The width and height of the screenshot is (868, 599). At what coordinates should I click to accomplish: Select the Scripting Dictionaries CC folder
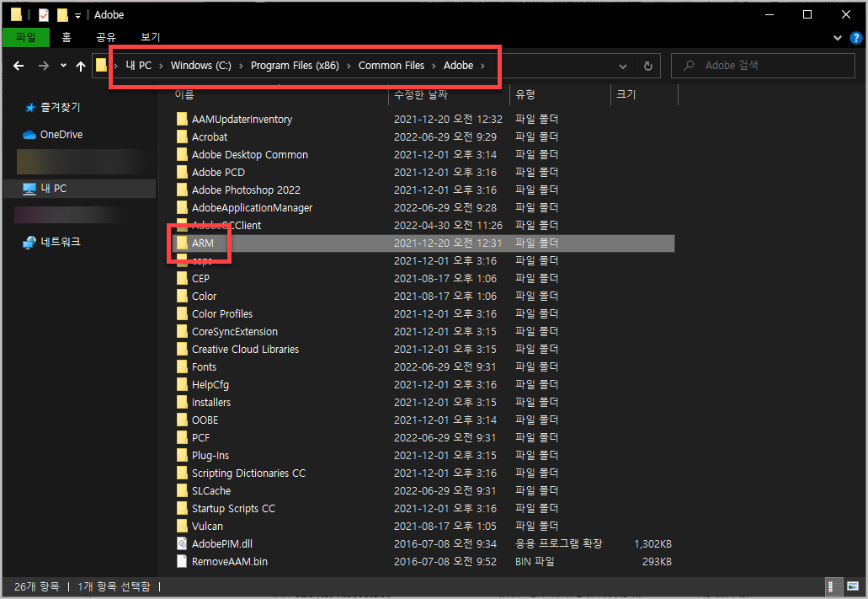point(248,473)
